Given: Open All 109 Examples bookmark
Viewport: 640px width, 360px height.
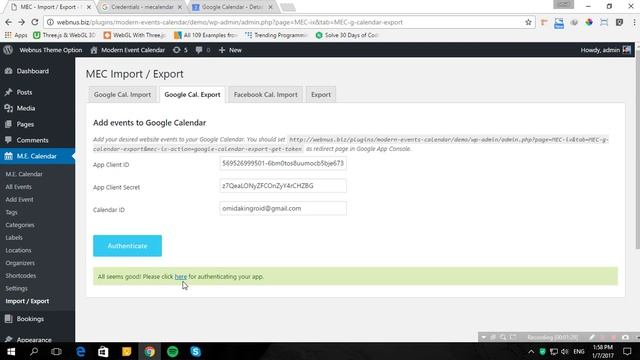Looking at the screenshot, I should pos(206,35).
